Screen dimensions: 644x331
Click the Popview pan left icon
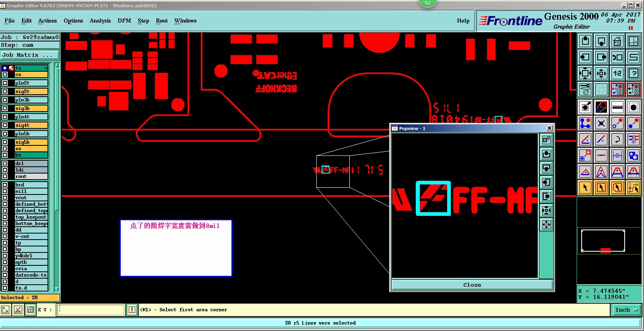(x=546, y=182)
